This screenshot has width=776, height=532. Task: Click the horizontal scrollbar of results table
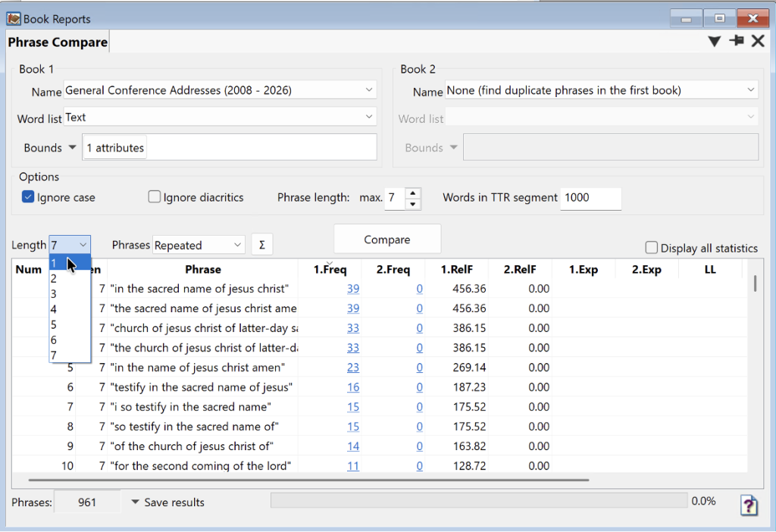(x=308, y=480)
